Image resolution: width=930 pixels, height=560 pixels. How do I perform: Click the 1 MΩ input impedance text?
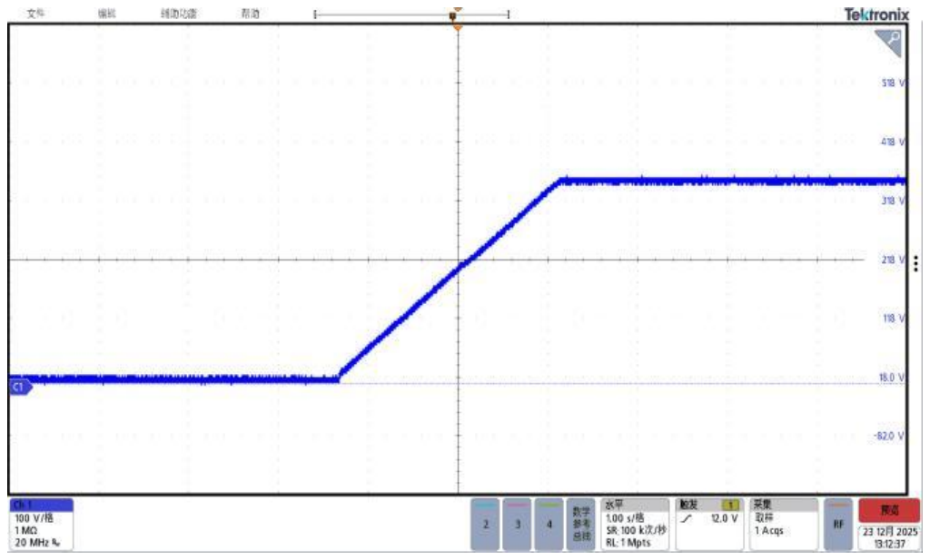tap(26, 530)
